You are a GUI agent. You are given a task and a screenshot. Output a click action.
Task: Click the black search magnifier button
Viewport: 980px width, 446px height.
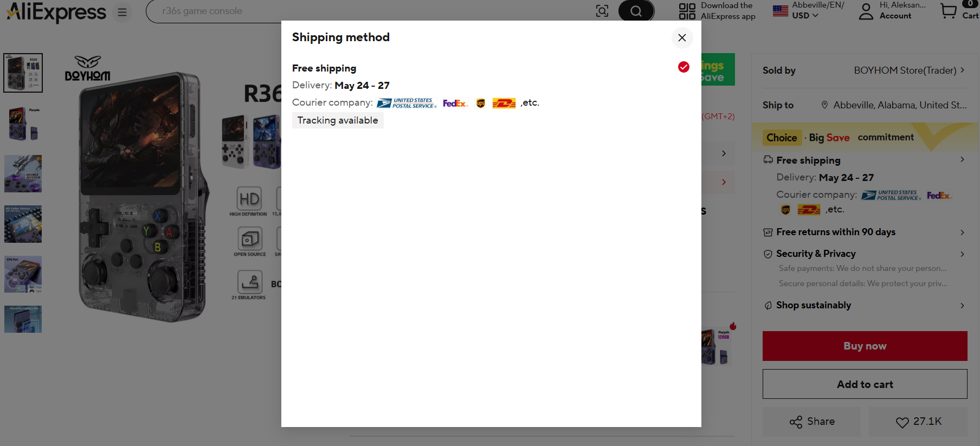pos(636,11)
